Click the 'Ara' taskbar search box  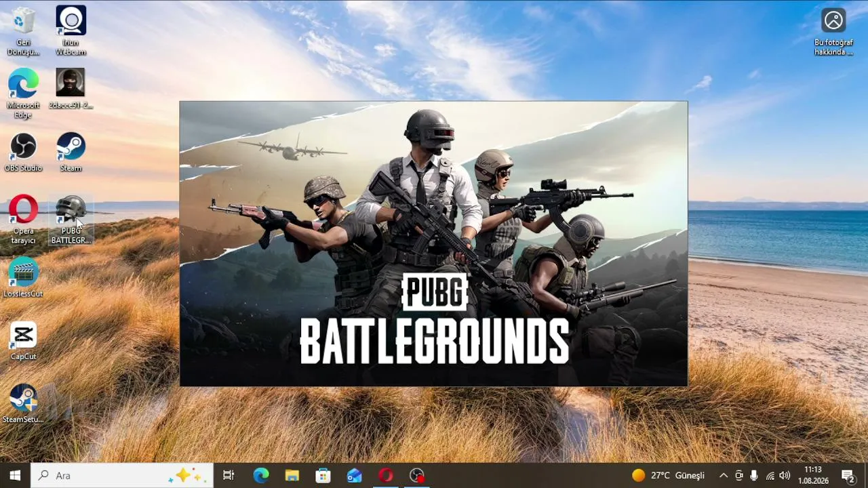(122, 475)
